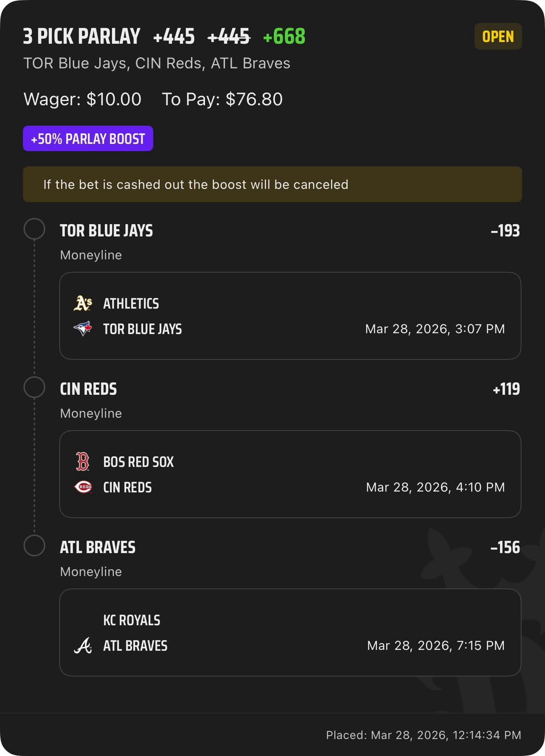Open the Royals vs Braves game card

tap(290, 632)
